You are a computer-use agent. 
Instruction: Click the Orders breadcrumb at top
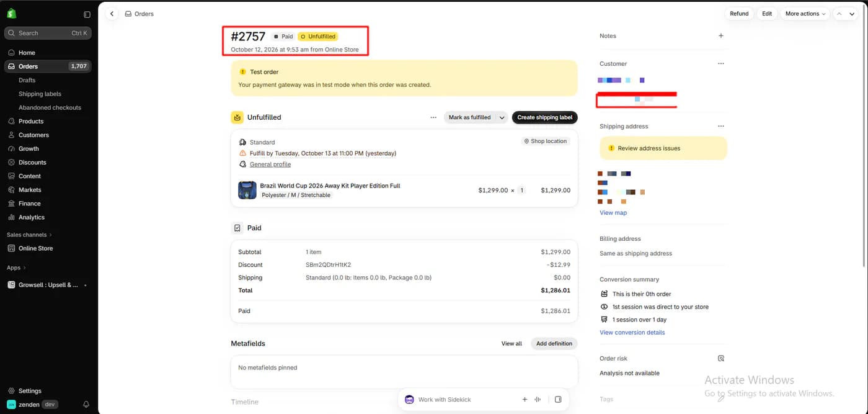[139, 14]
